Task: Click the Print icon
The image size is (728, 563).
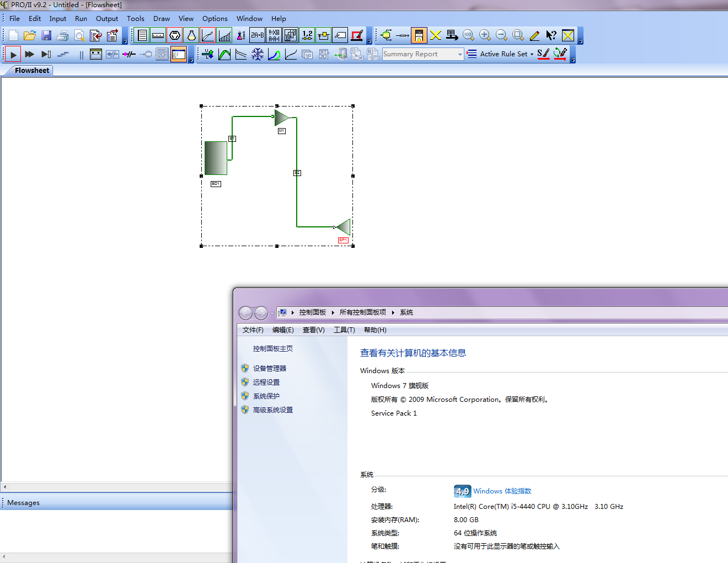Action: click(x=63, y=36)
